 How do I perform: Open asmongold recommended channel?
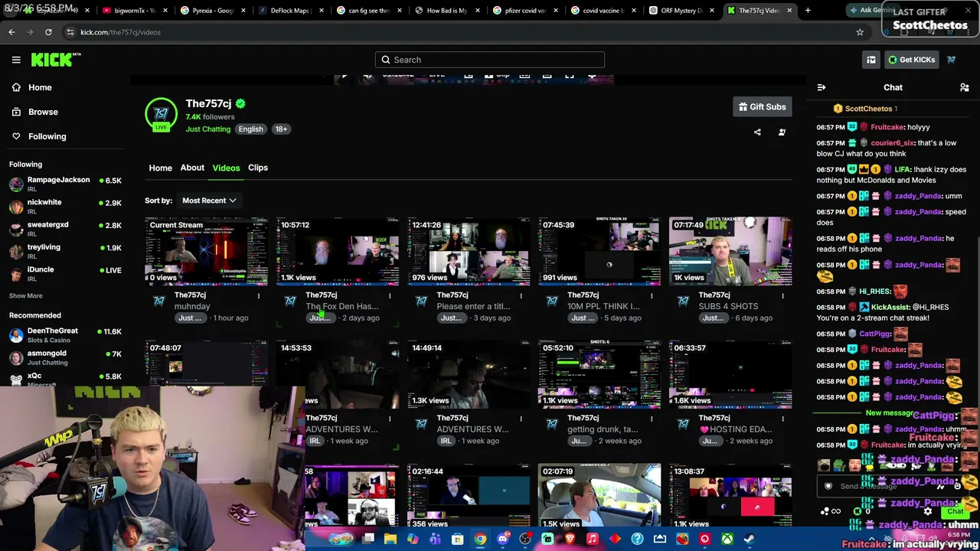coord(65,357)
